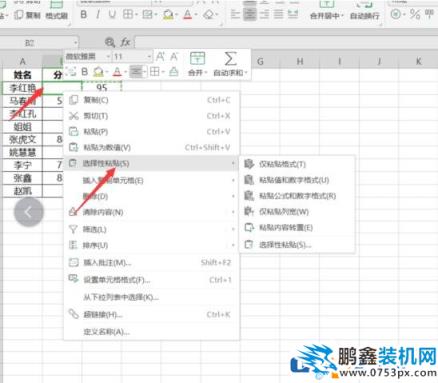Expand the Filter 筛选(L) submenu
The height and width of the screenshot is (383, 438).
tap(151, 229)
